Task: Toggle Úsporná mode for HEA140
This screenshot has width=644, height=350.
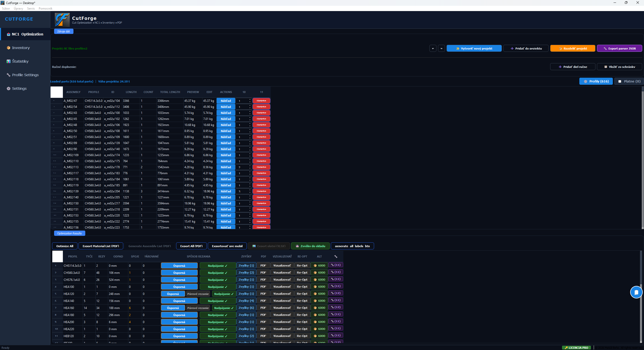Action: [179, 301]
